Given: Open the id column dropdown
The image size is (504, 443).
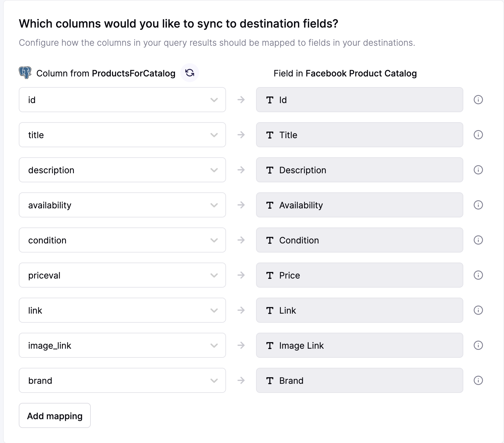Looking at the screenshot, I should click(122, 100).
